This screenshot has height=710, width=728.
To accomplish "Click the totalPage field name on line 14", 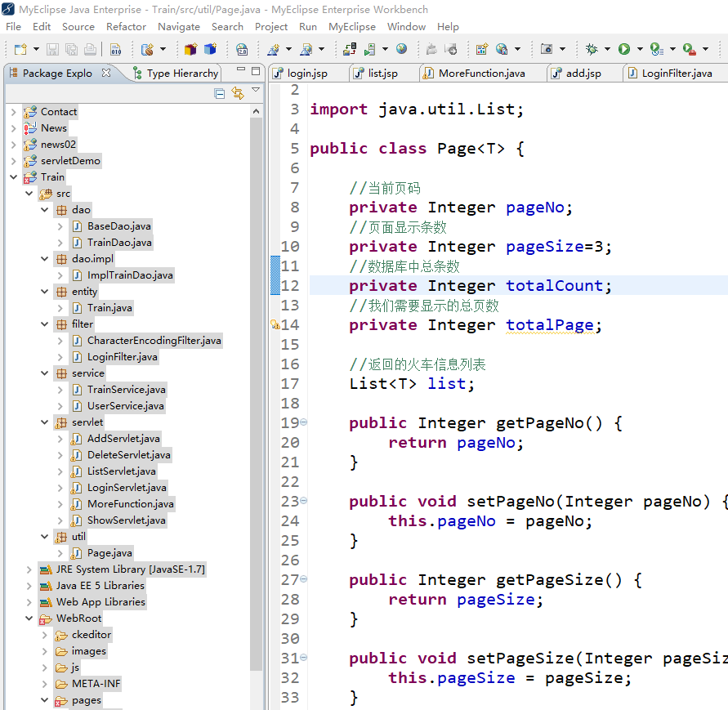I will [x=550, y=325].
